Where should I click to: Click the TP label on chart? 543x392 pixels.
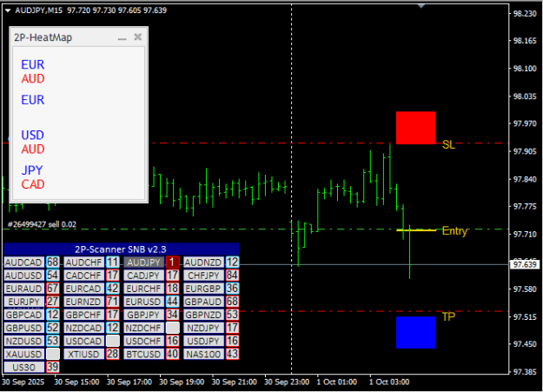[x=448, y=316]
